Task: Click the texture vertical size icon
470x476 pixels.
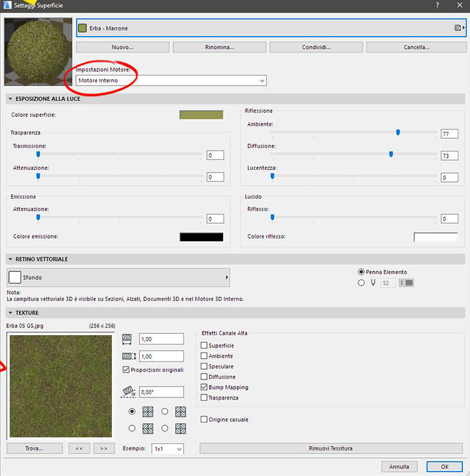Action: coord(127,356)
